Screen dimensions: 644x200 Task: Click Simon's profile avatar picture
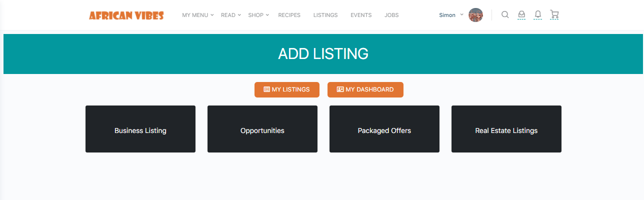[475, 15]
